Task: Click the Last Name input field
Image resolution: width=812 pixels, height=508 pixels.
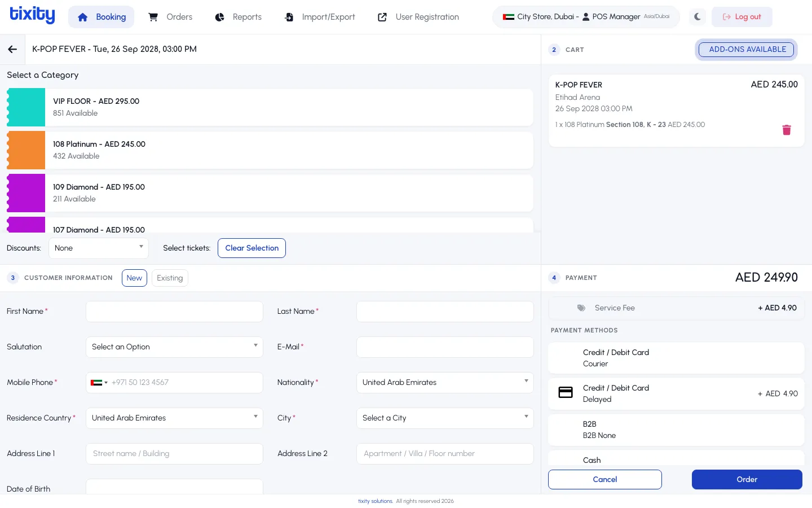Action: (445, 312)
